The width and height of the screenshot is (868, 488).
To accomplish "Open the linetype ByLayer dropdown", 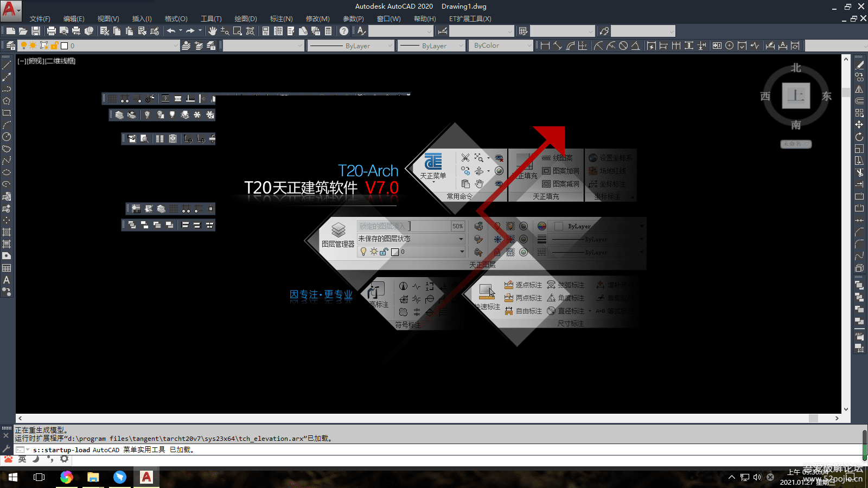I will point(390,46).
